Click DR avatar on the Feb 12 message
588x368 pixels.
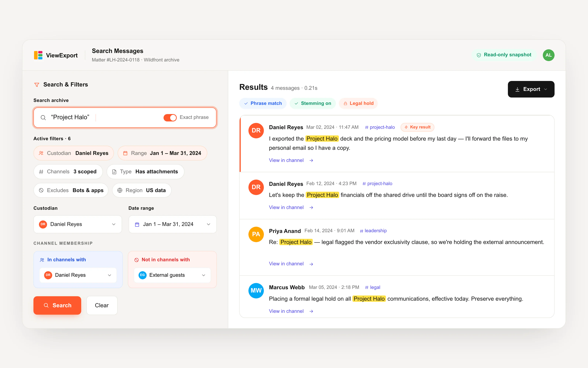(256, 187)
